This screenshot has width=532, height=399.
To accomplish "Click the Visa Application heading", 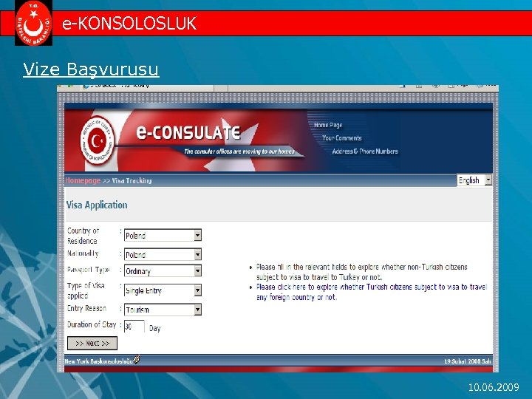I will pos(97,205).
